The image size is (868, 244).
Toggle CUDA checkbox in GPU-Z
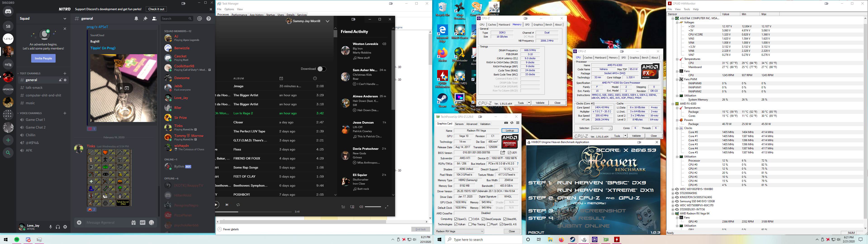coord(470,219)
